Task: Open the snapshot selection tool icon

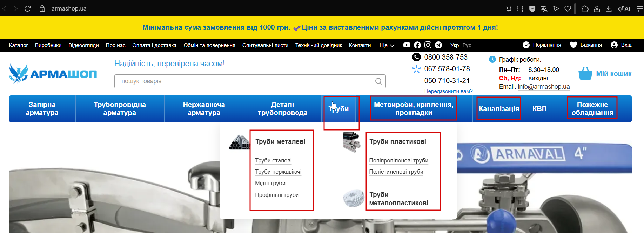Action: tap(521, 9)
